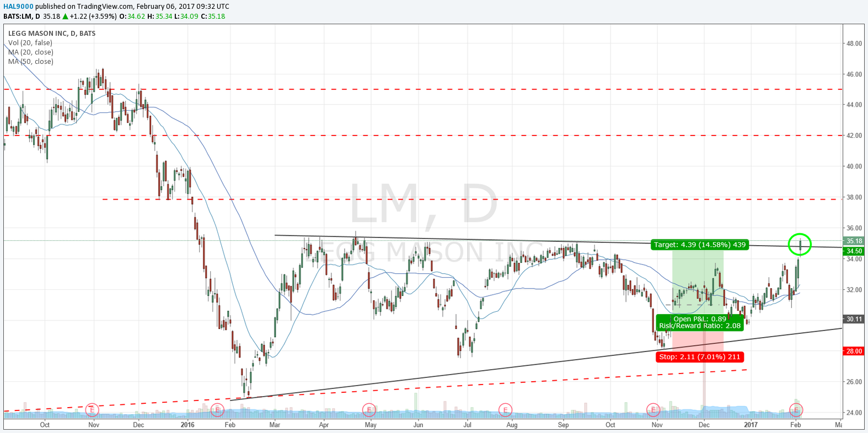Click the Jun label on time axis
868x433 pixels.
419,425
